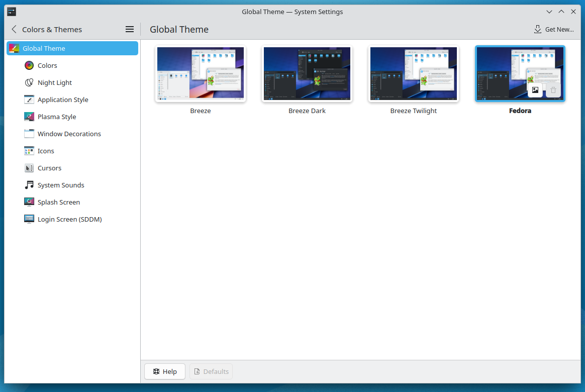Select the Global Theme sidebar entry
The width and height of the screenshot is (585, 392).
[72, 48]
